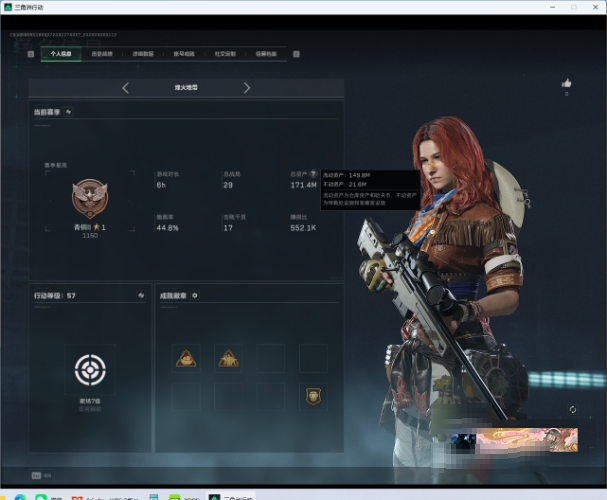Viewport: 607px width, 500px height.
Task: Select the tab right of 社交定制
Action: pyautogui.click(x=266, y=54)
